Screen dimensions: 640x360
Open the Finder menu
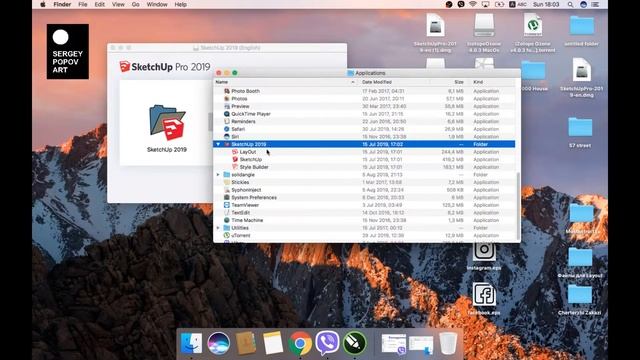pyautogui.click(x=62, y=4)
